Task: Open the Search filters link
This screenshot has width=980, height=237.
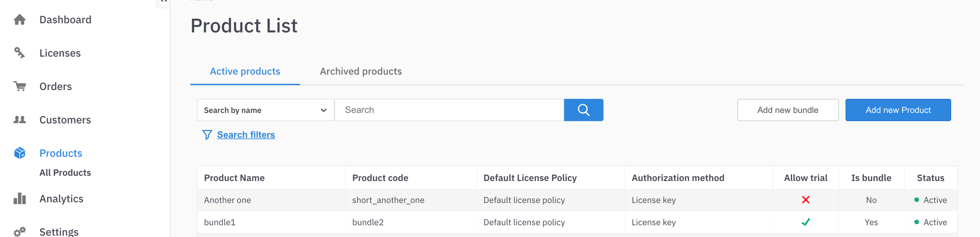Action: tap(246, 135)
